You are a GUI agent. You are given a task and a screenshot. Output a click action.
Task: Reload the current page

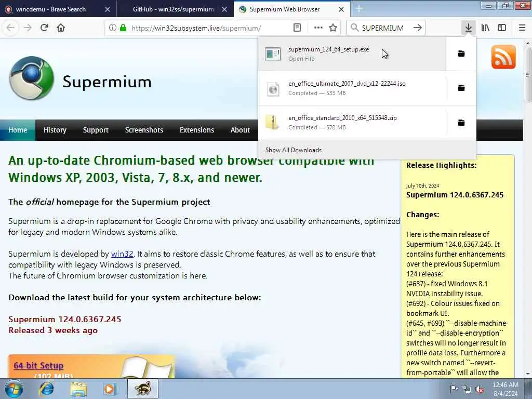point(44,28)
